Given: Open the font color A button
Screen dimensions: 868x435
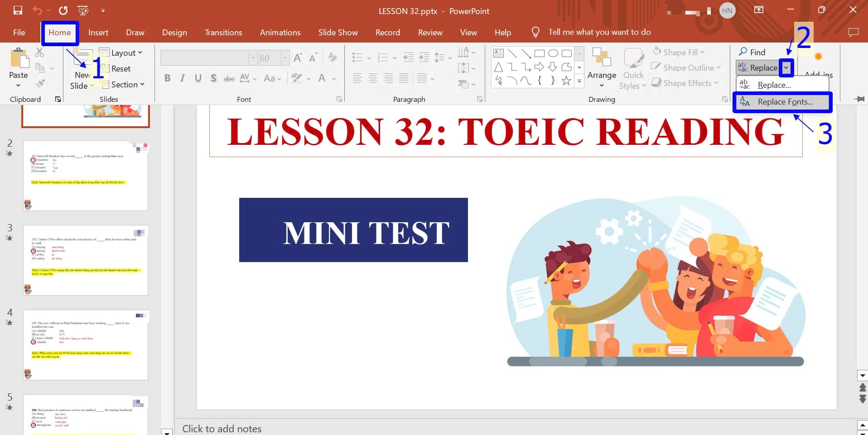Looking at the screenshot, I should pyautogui.click(x=322, y=78).
